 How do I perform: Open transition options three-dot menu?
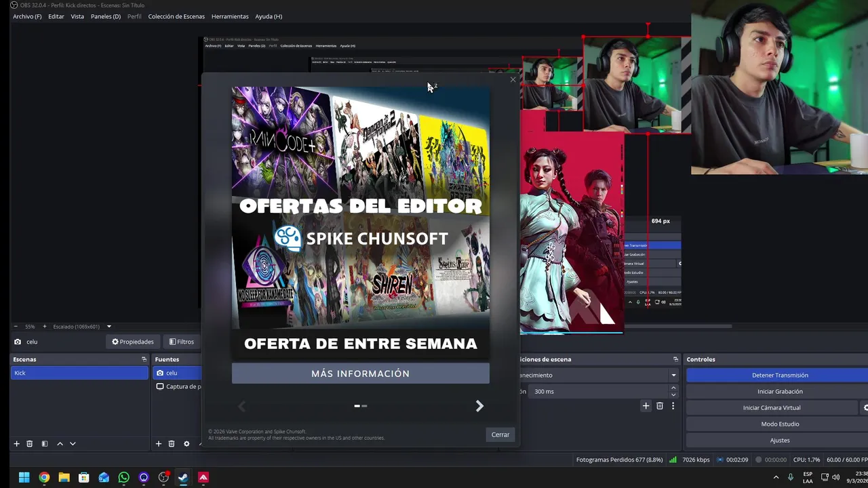click(673, 406)
